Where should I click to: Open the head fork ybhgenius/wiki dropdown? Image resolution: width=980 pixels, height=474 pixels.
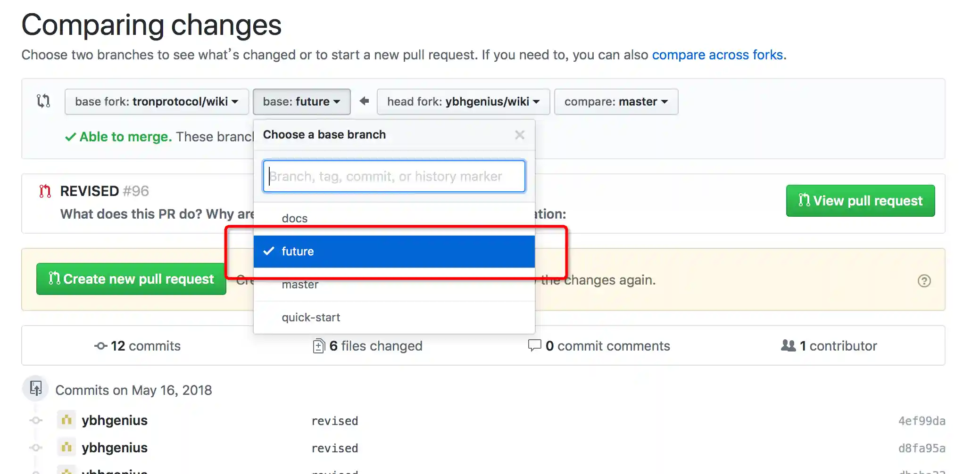coord(463,102)
